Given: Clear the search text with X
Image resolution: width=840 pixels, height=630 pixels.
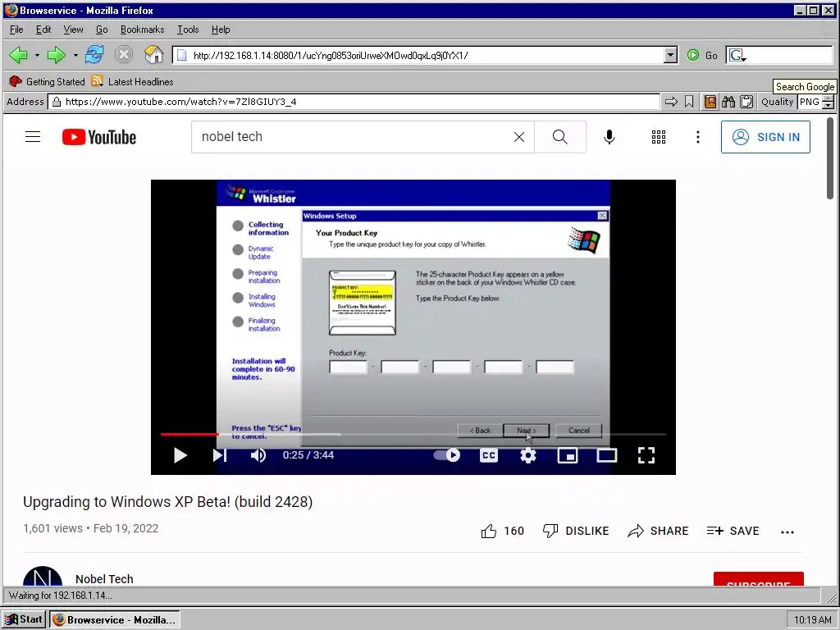Looking at the screenshot, I should [x=519, y=137].
